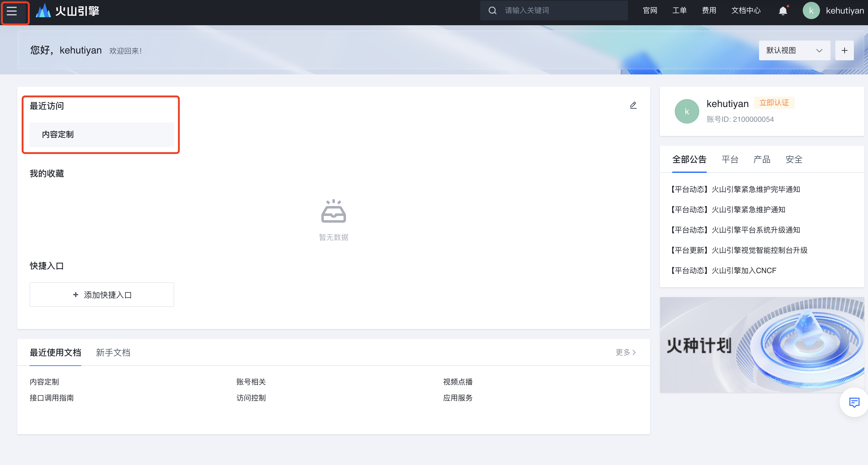Expand the 默认视图 dropdown

[794, 50]
